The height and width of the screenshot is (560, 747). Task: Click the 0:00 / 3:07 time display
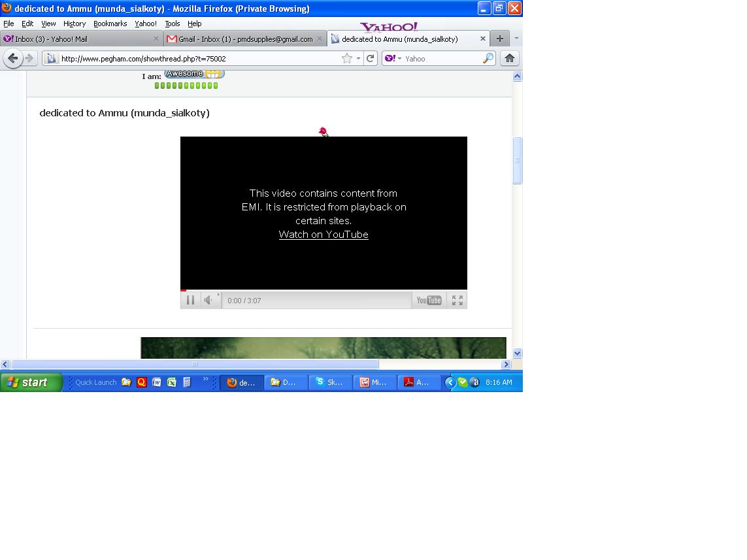pyautogui.click(x=244, y=301)
